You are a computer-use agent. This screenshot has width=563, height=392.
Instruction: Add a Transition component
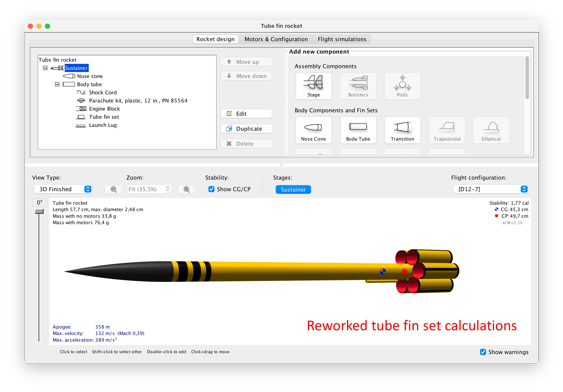[402, 130]
